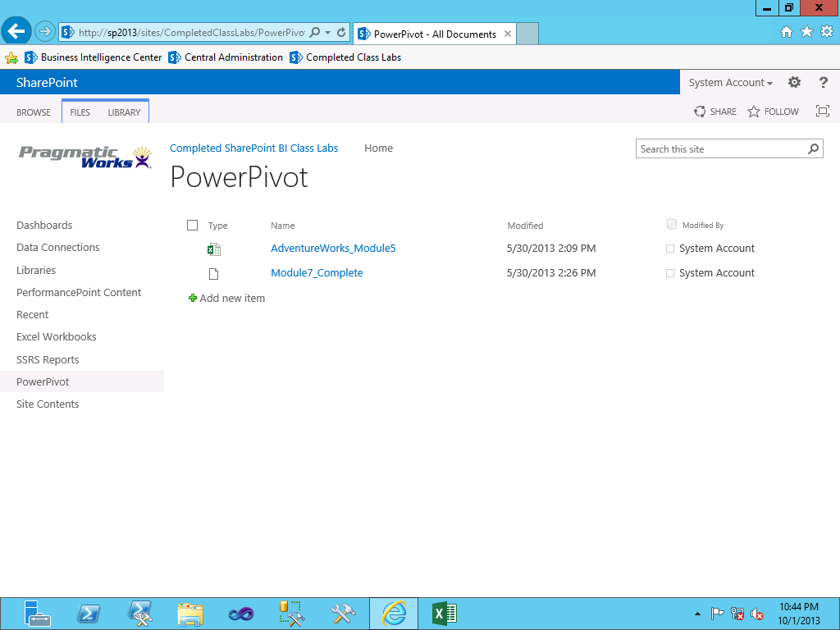Click the browser Forward arrow button

tap(45, 32)
